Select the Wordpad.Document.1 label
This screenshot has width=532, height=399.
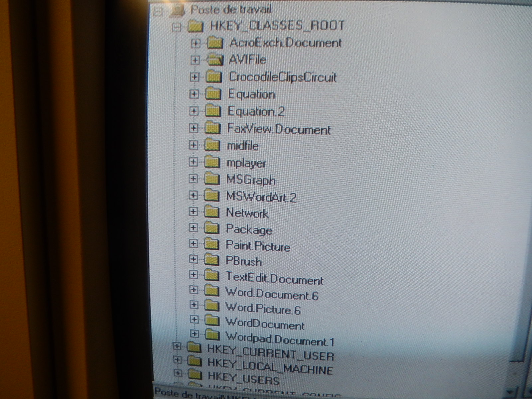pos(280,339)
